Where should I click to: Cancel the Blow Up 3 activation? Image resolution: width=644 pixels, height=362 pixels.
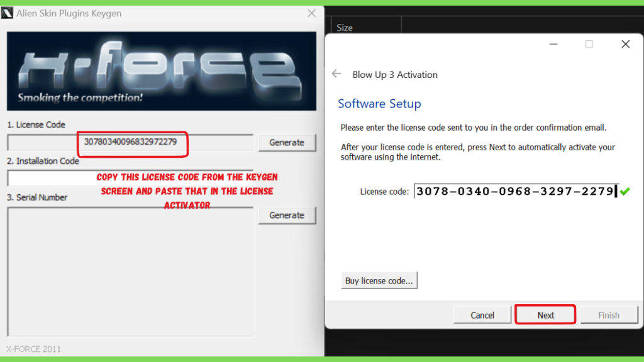482,315
